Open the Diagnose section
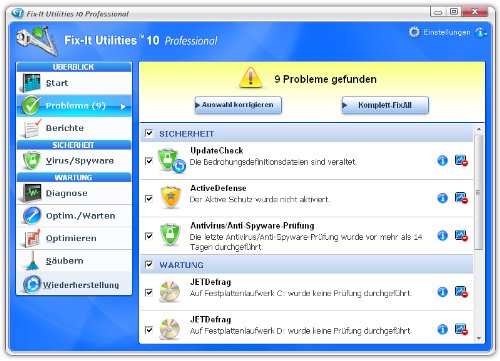500x361 pixels. point(74,193)
